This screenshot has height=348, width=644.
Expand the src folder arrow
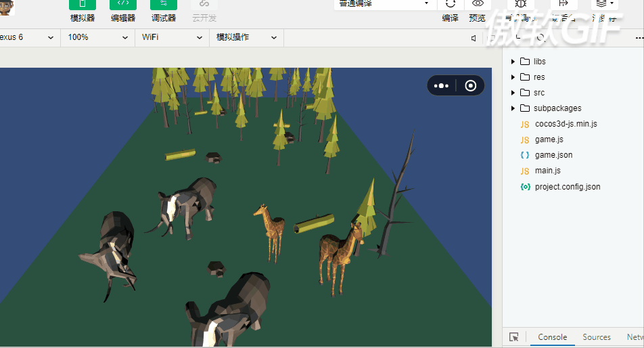coord(513,93)
